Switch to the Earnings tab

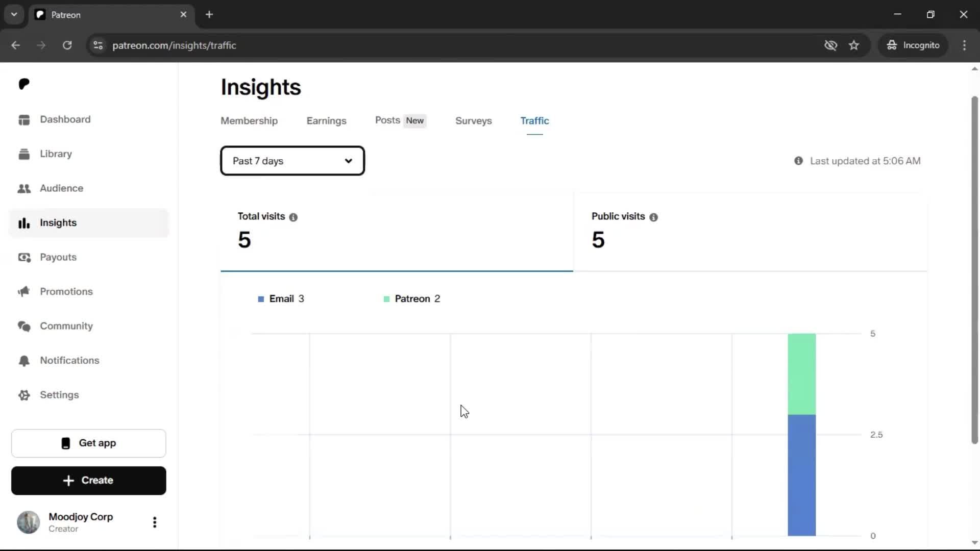326,121
